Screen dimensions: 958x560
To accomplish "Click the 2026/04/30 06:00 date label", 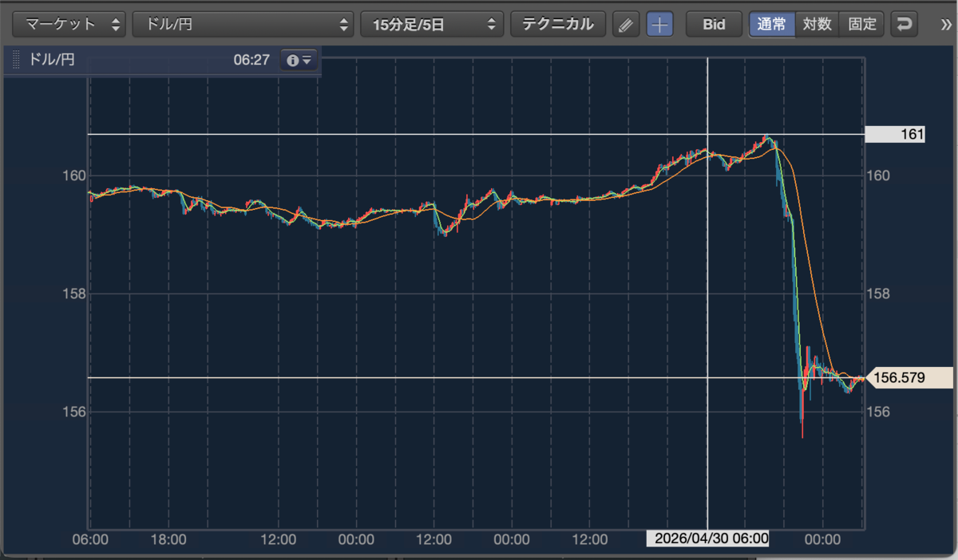I will [x=708, y=538].
